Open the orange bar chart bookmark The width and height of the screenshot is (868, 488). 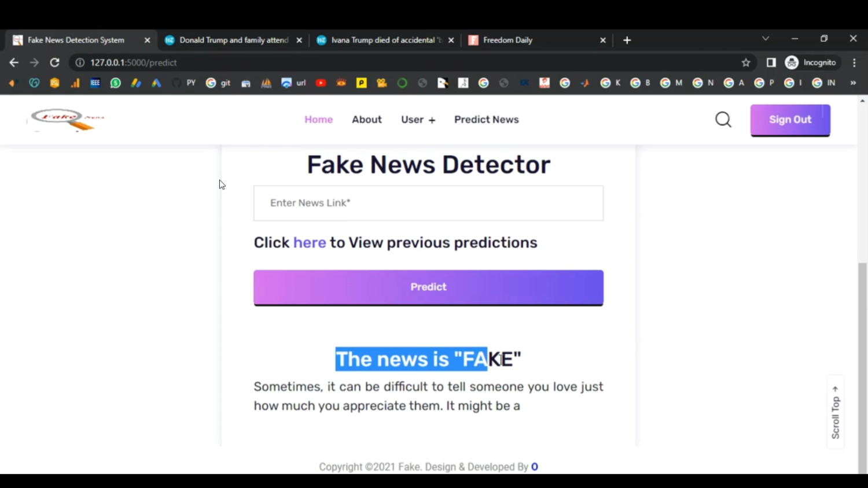point(75,83)
